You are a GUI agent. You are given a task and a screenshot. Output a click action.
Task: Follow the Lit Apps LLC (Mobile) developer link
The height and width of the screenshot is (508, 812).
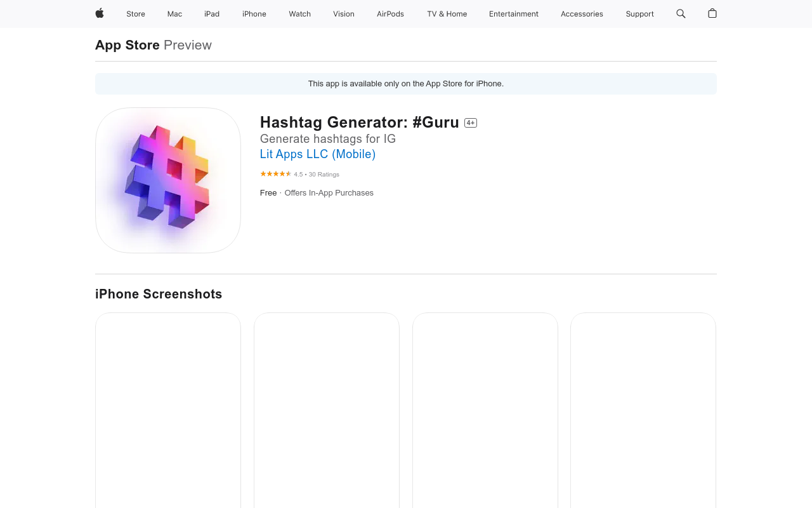[318, 154]
